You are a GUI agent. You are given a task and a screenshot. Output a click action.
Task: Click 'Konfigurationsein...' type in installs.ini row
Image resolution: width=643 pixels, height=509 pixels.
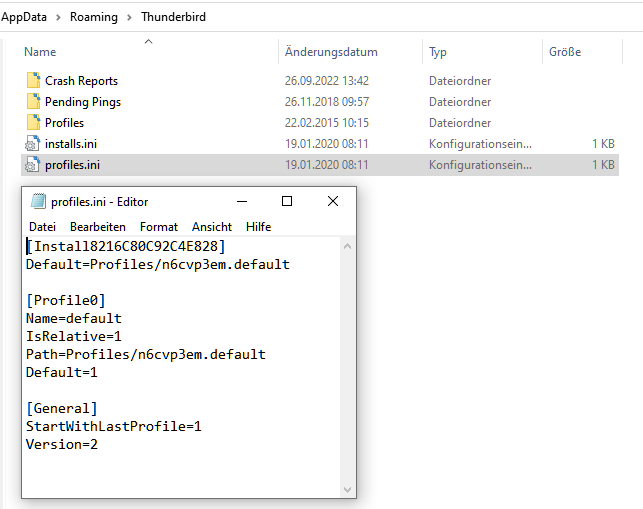[480, 144]
